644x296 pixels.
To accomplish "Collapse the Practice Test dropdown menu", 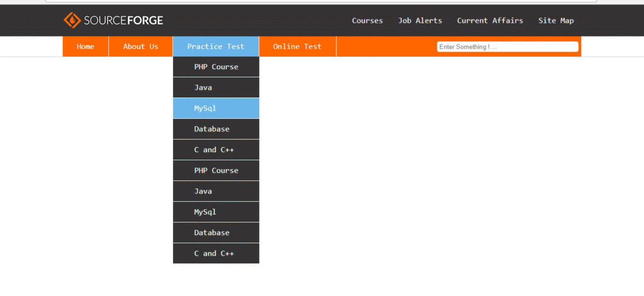I will tap(216, 47).
